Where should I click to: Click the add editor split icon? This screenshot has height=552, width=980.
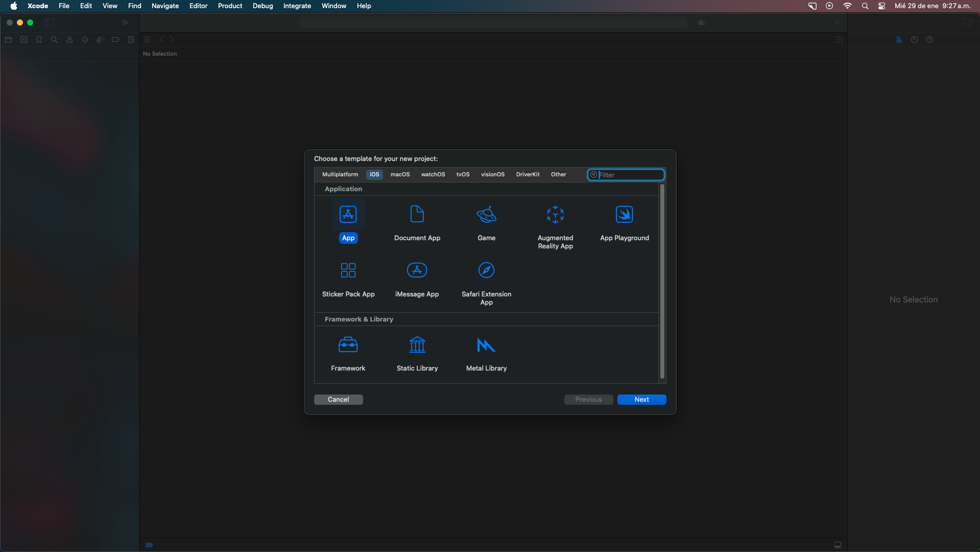click(x=840, y=40)
